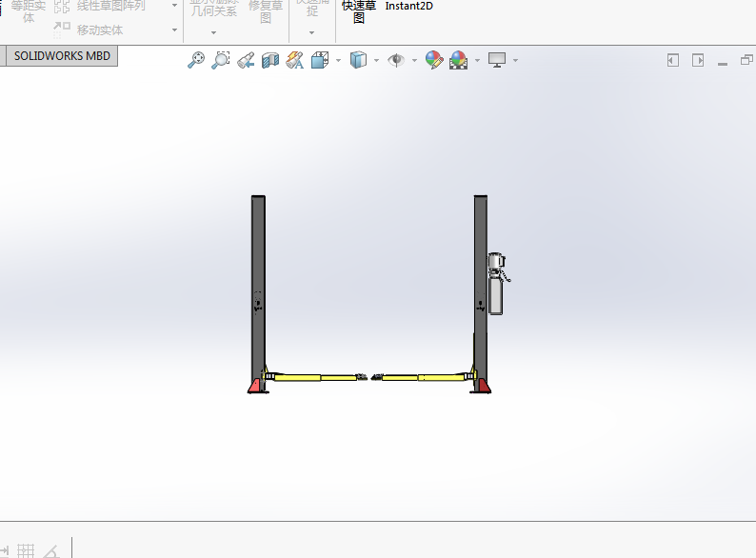Open the Dynamic Annotation Views icon
Viewport: 756px width, 558px height.
coord(294,60)
